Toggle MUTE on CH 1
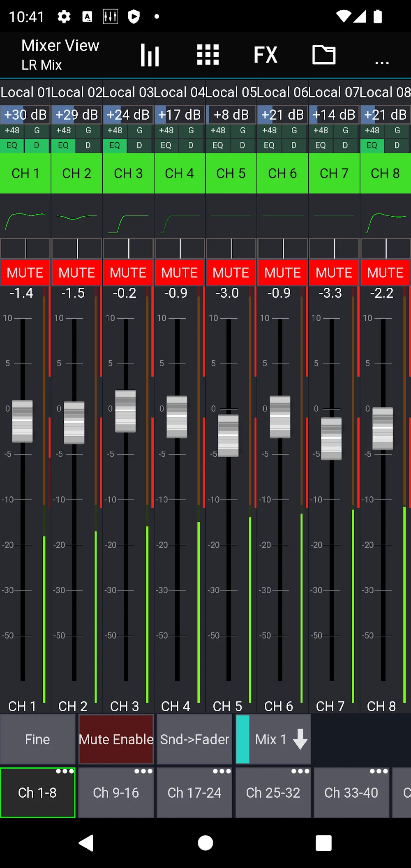Image resolution: width=411 pixels, height=868 pixels. tap(25, 273)
